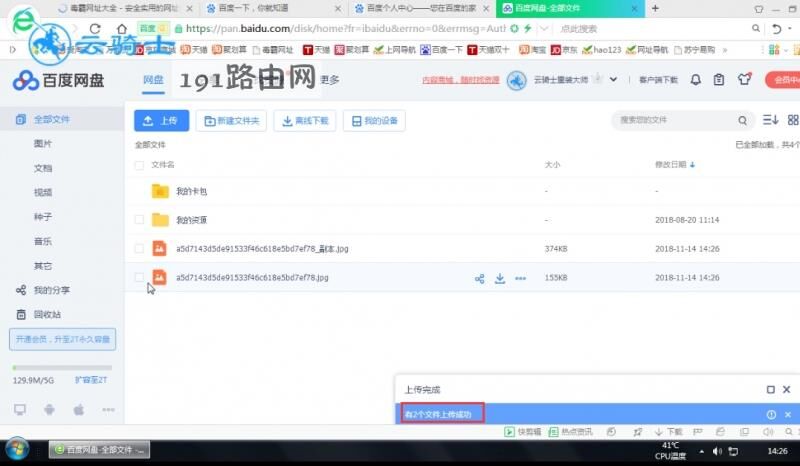Maximize the 上传完成 upload panel
800x466 pixels.
coord(770,389)
